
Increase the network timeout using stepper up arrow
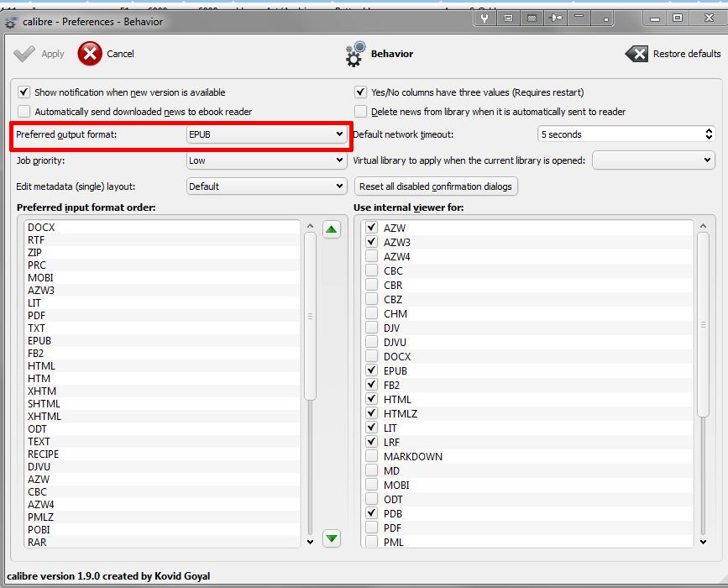click(x=709, y=130)
